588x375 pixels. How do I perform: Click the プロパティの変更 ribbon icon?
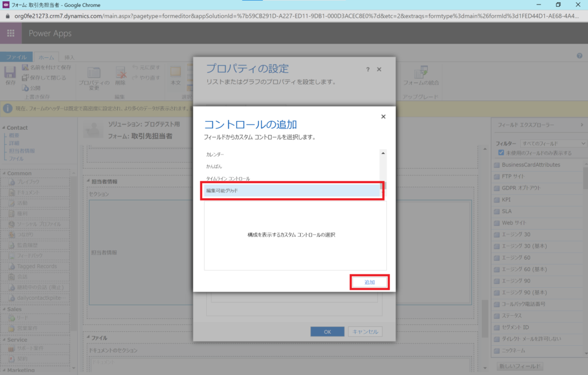pyautogui.click(x=94, y=75)
